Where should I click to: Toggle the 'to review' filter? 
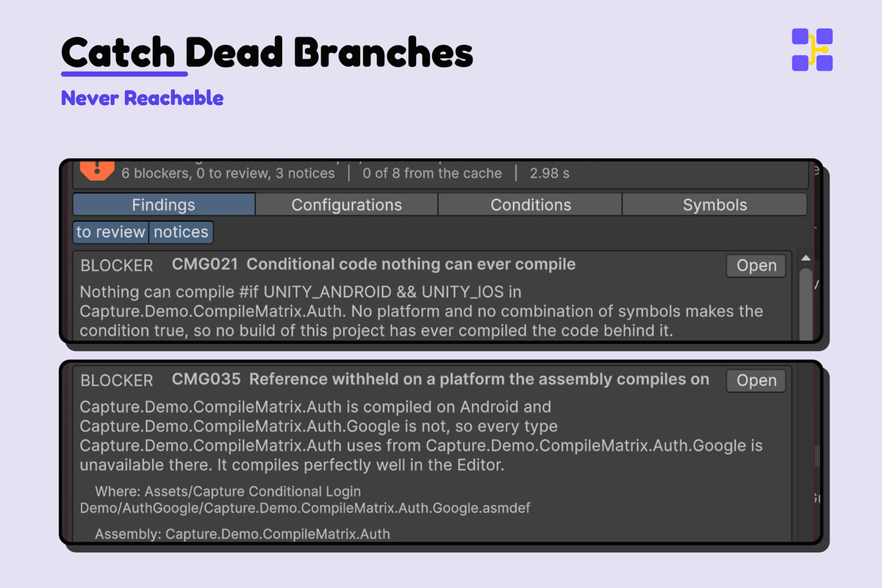[x=111, y=232]
